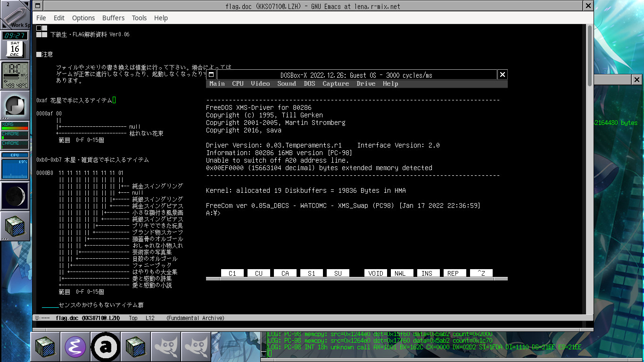The image size is (644, 362).
Task: Open the DOSBox-X Main menu
Action: pyautogui.click(x=217, y=84)
